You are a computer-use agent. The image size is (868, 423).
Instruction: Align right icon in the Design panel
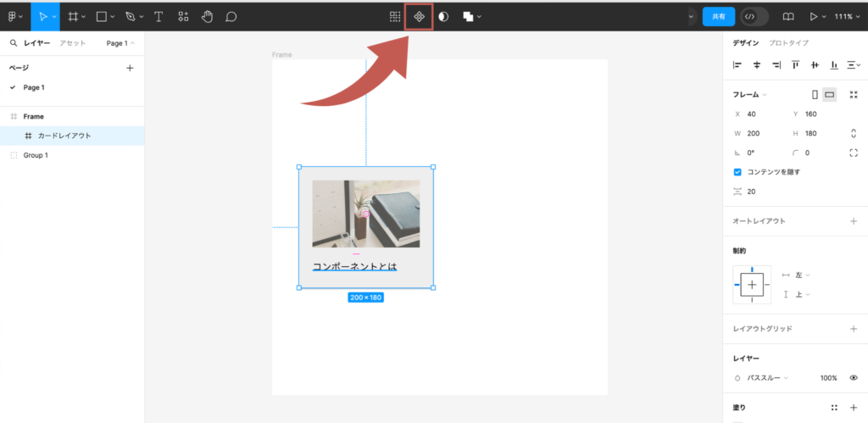[x=776, y=64]
